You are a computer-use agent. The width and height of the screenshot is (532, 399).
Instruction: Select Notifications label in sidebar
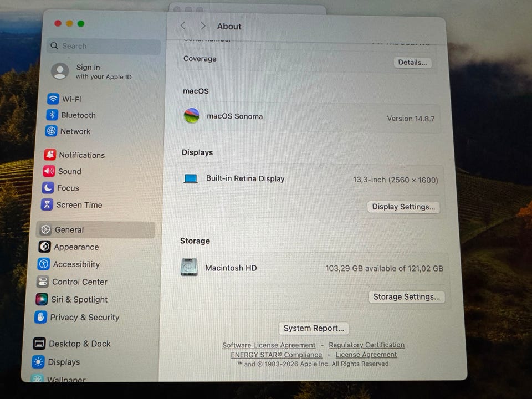pyautogui.click(x=82, y=155)
